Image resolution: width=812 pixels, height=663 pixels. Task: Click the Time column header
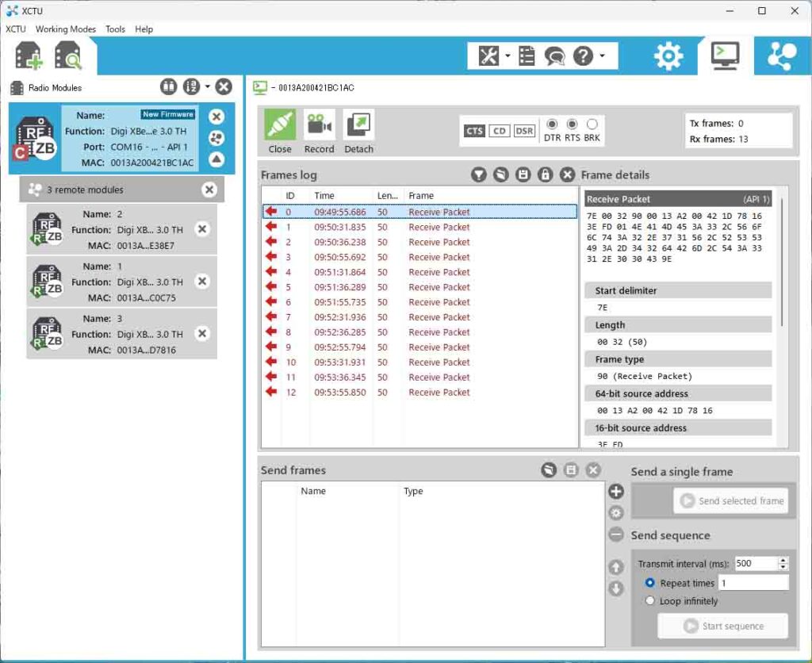(341, 196)
